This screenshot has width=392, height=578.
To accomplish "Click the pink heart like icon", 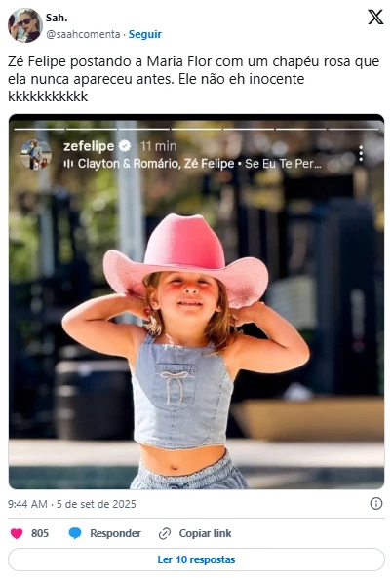I will click(x=17, y=533).
